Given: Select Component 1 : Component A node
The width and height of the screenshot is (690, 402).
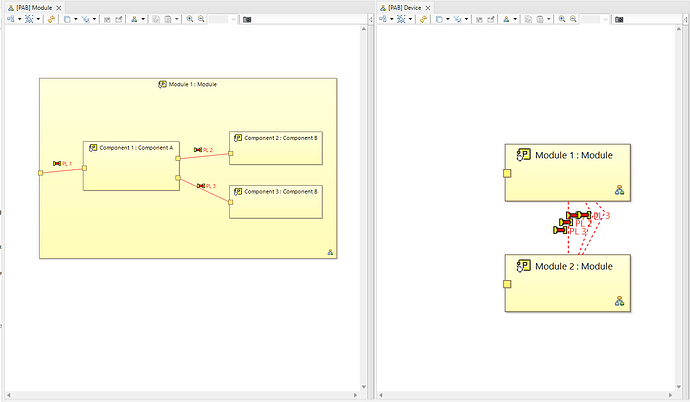Looking at the screenshot, I should [131, 168].
